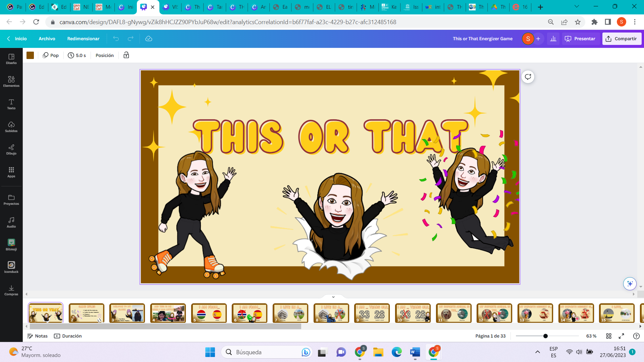Open the Subidos uploads panel

11,127
